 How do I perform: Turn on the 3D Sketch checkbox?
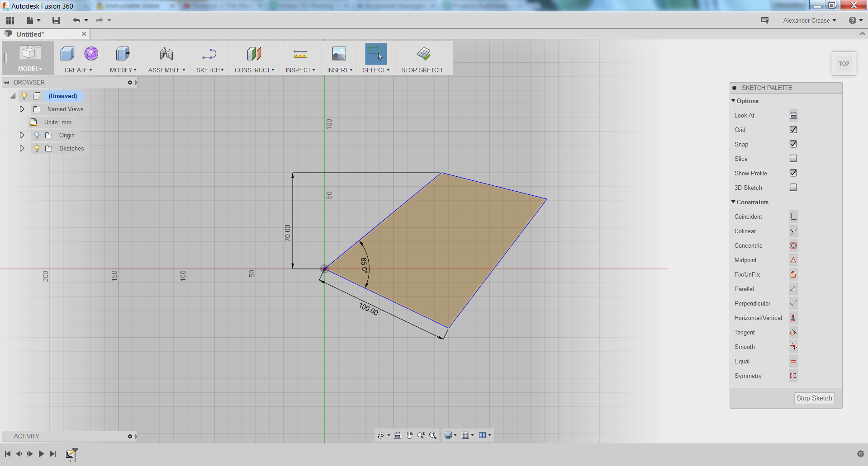click(793, 188)
